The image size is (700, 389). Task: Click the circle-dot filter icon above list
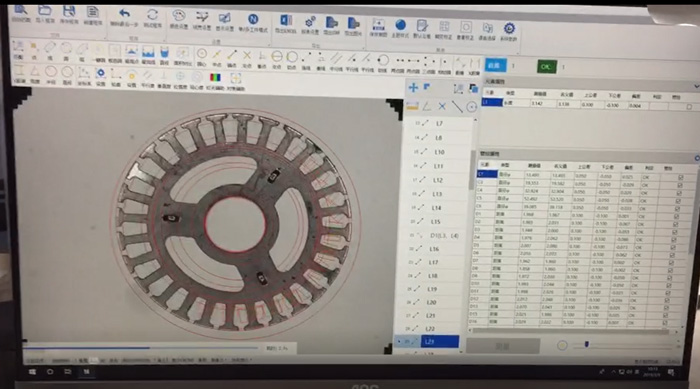click(x=471, y=107)
